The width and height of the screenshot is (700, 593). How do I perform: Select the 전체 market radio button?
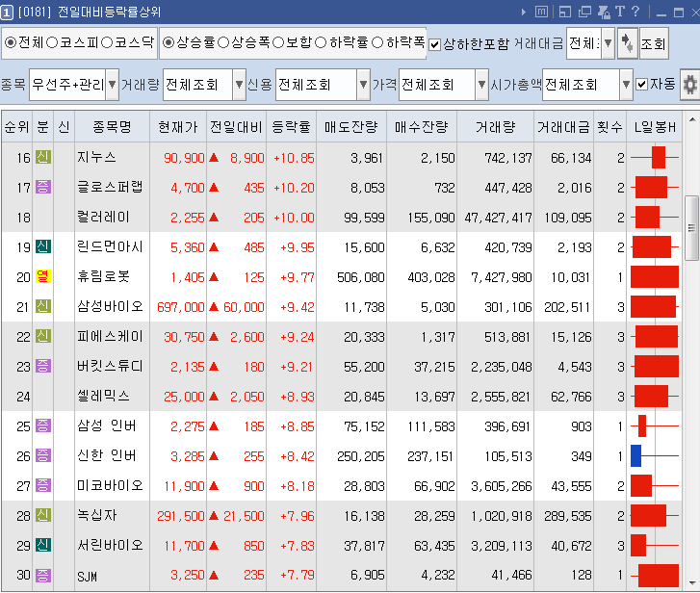(11, 42)
